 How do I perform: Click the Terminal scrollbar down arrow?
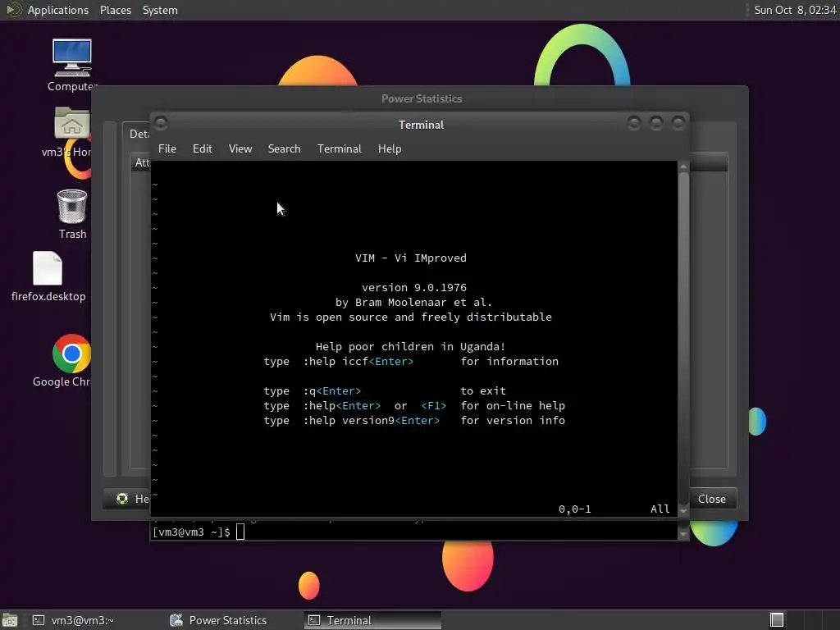click(683, 511)
